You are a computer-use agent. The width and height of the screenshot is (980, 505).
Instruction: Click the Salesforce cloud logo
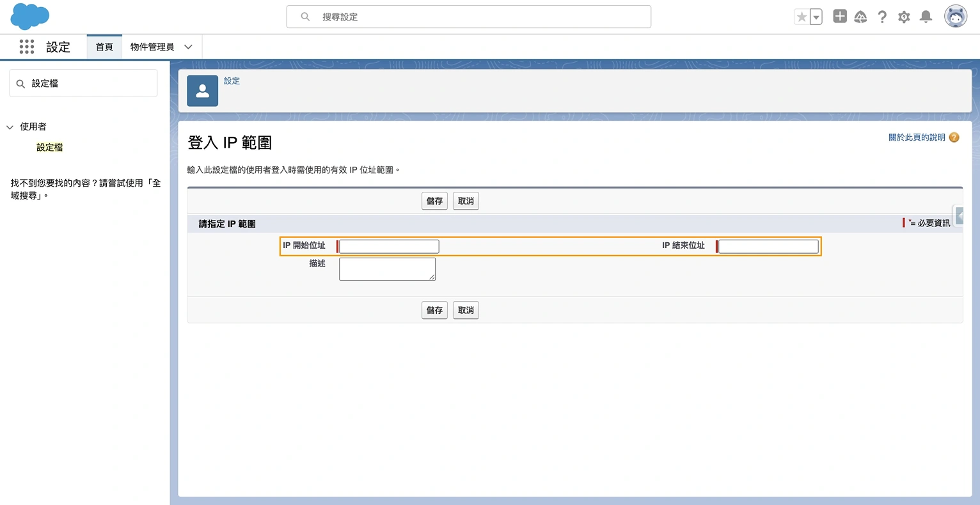point(29,17)
